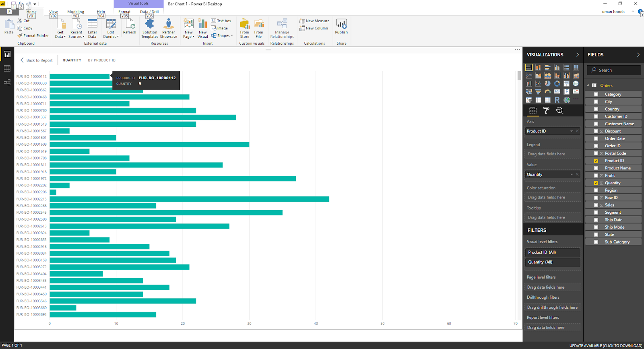Open the visual's more options ellipsis
The height and width of the screenshot is (349, 644).
[517, 50]
